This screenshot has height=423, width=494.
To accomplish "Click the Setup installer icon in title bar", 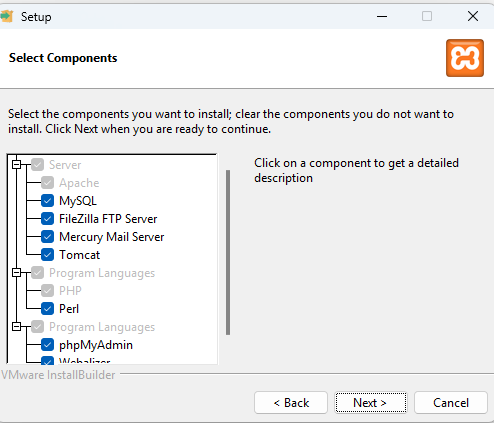I will point(6,16).
